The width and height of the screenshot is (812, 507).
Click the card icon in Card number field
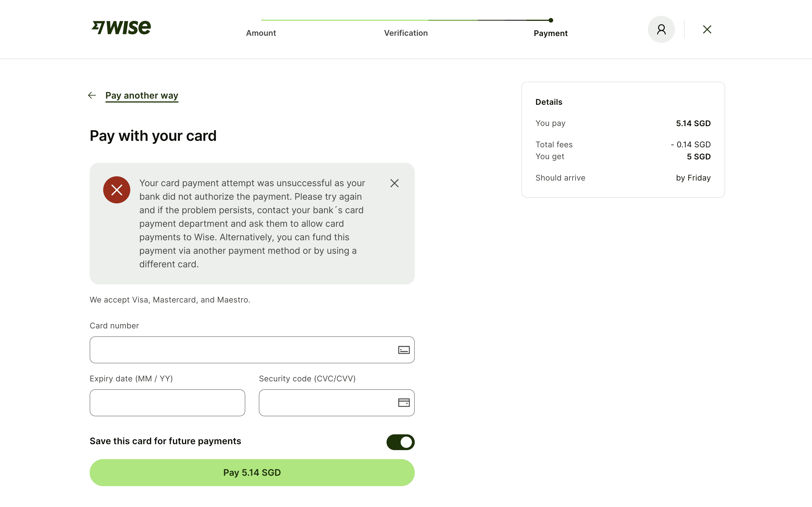404,350
